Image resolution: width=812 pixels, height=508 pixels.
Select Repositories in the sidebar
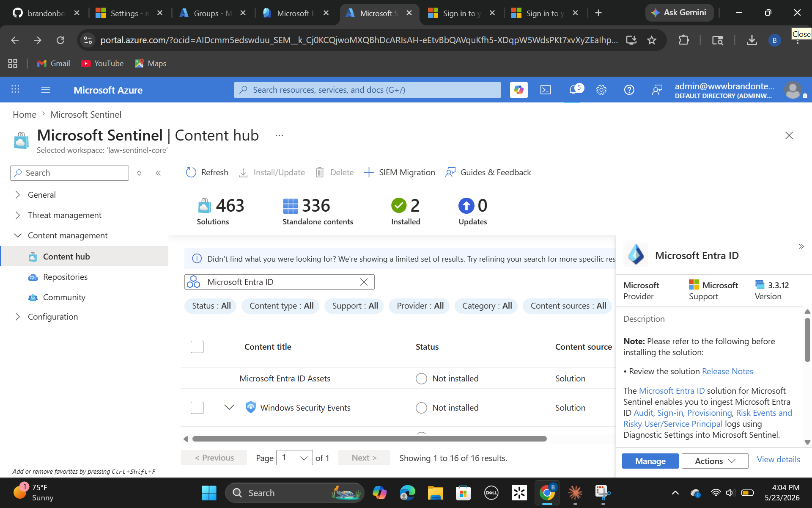(x=65, y=277)
